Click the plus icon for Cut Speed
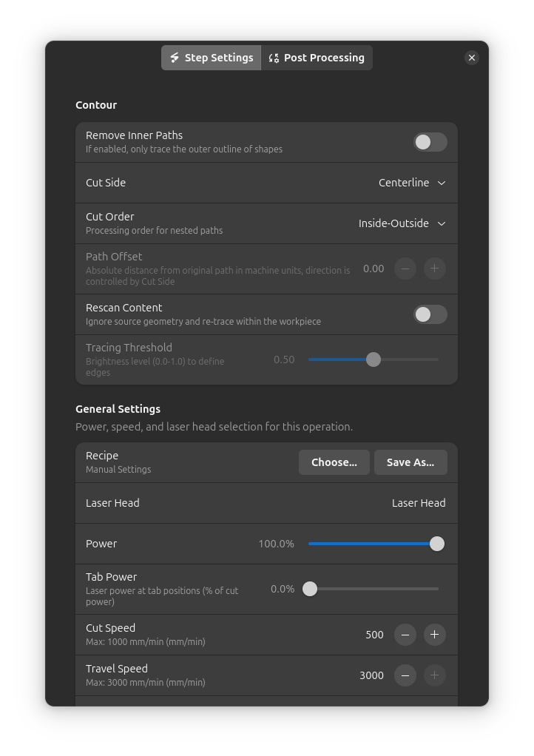 pyautogui.click(x=434, y=635)
